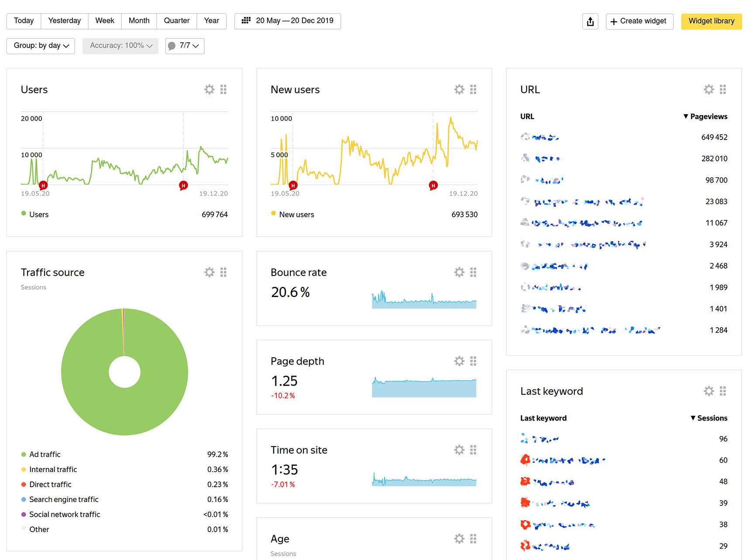Open Last keyword widget settings gear
Image resolution: width=756 pixels, height=560 pixels.
point(708,391)
